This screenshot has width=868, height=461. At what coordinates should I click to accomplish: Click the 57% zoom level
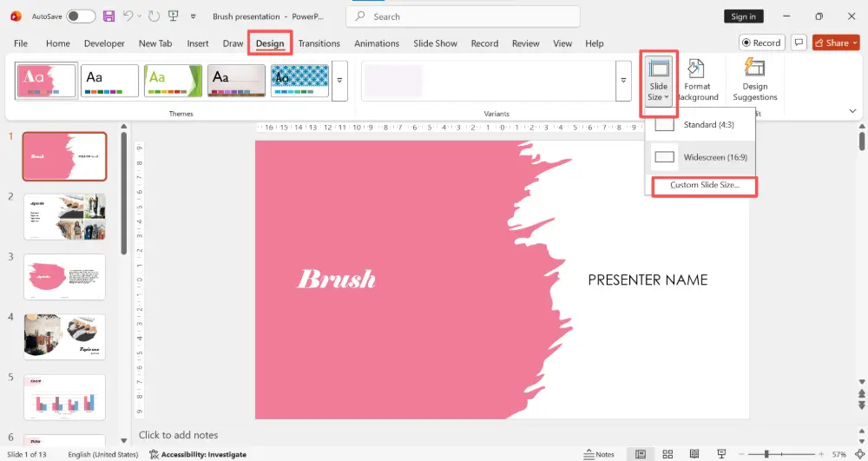pos(838,454)
